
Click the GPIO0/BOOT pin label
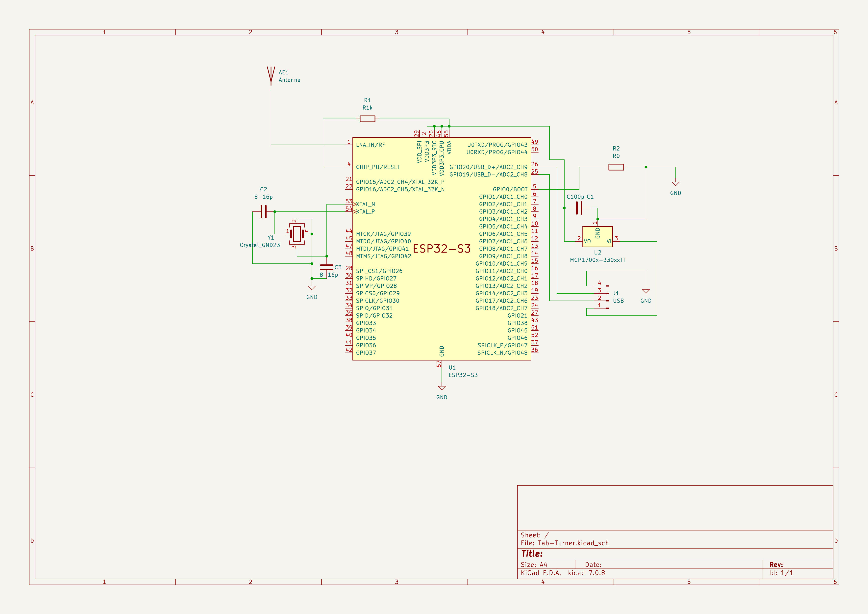click(x=510, y=189)
